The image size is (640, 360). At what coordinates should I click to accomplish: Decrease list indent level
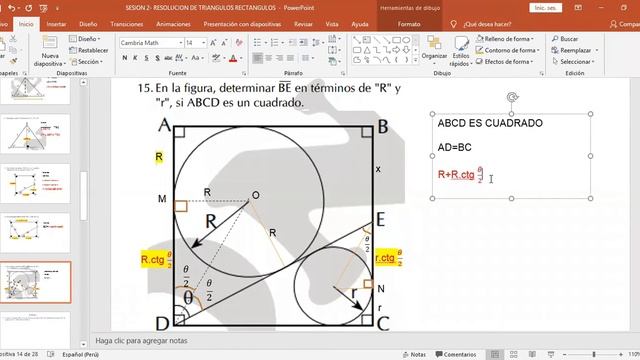click(x=293, y=42)
